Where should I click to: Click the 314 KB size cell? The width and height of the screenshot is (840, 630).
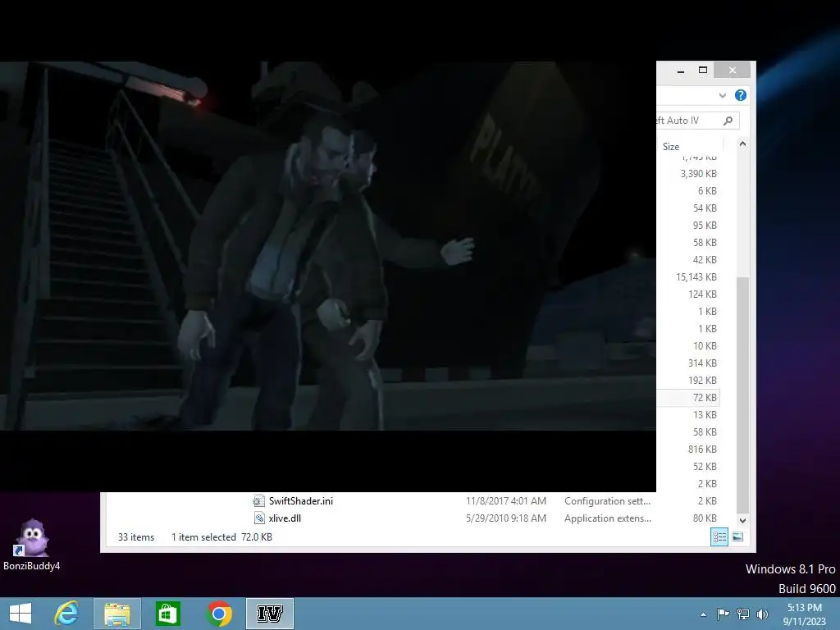[x=702, y=363]
